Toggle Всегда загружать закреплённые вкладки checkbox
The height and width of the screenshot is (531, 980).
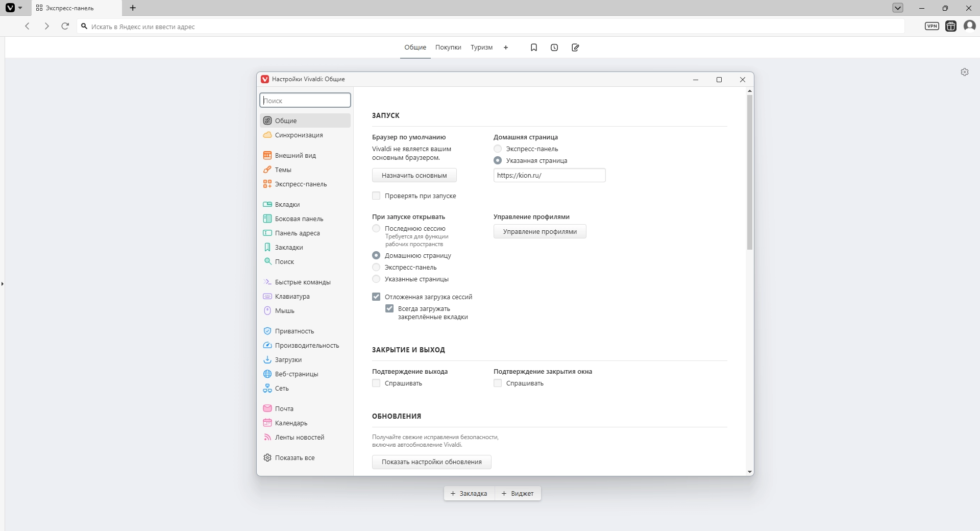click(389, 308)
